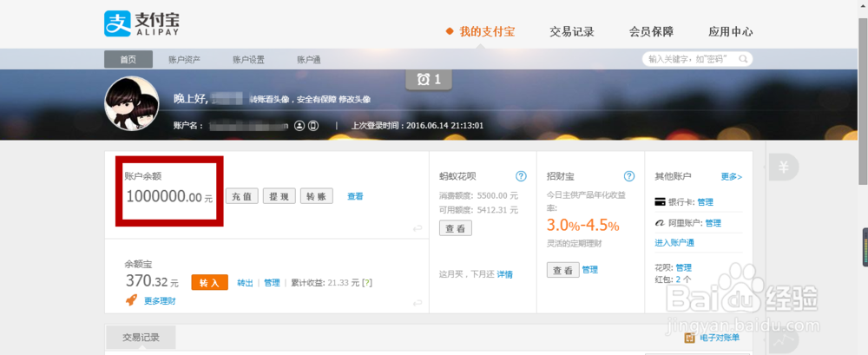Click the 修改头像 link
This screenshot has width=868, height=355.
(x=355, y=100)
